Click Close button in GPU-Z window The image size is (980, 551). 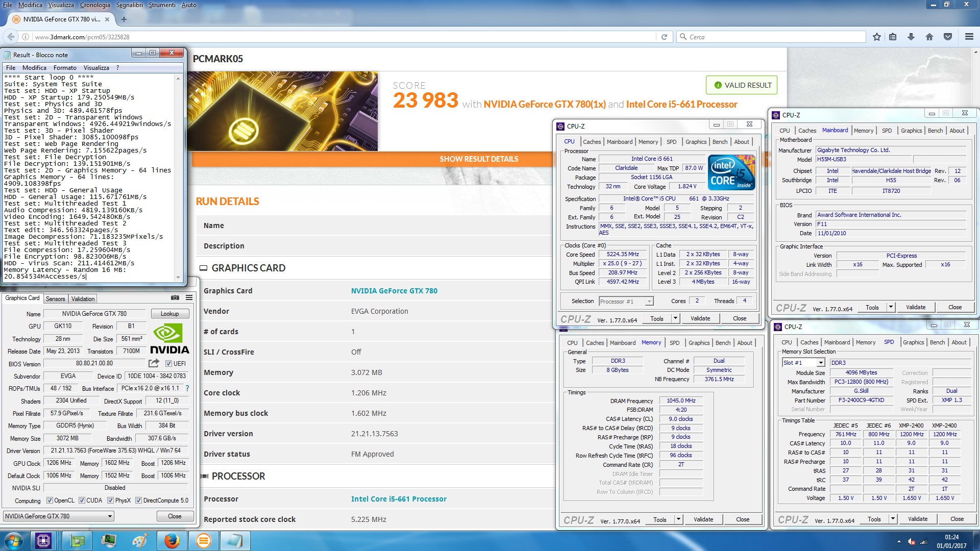pyautogui.click(x=175, y=516)
